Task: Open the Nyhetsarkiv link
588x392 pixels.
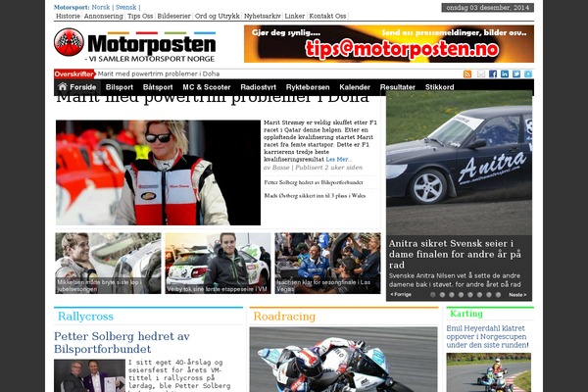Action: pyautogui.click(x=263, y=16)
